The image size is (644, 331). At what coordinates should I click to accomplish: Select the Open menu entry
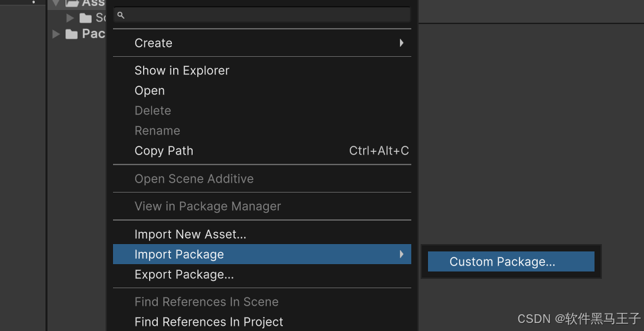click(150, 90)
